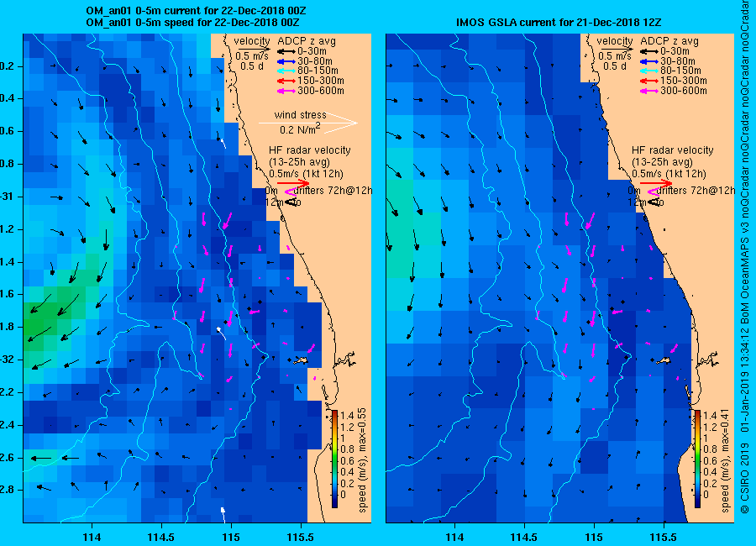The height and width of the screenshot is (546, 756).
Task: Click the 115.5 longitude tick under left map
Action: 301,537
